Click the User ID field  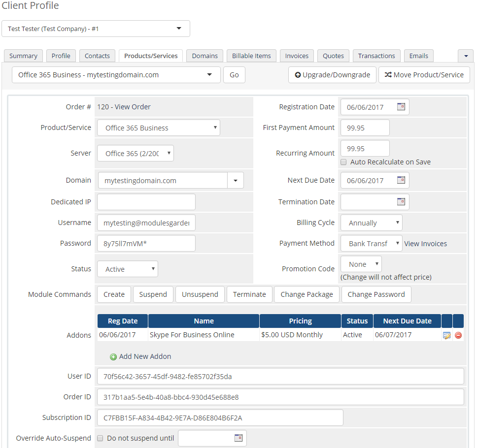click(280, 376)
